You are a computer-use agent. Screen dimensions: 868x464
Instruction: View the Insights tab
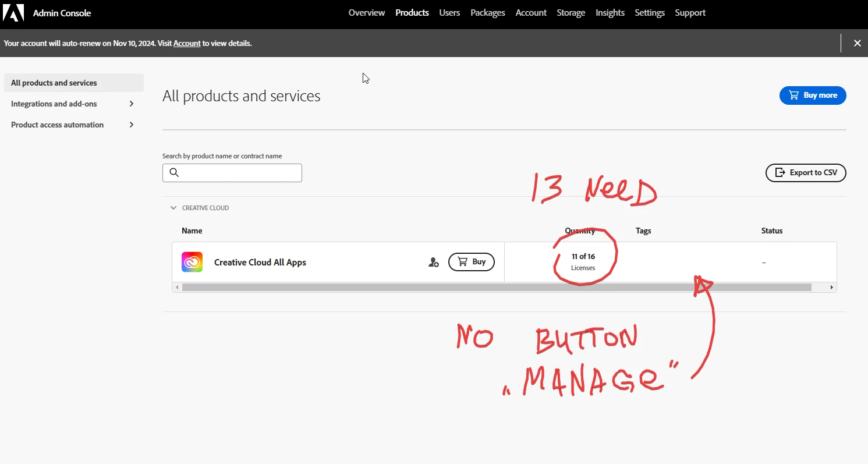click(610, 13)
